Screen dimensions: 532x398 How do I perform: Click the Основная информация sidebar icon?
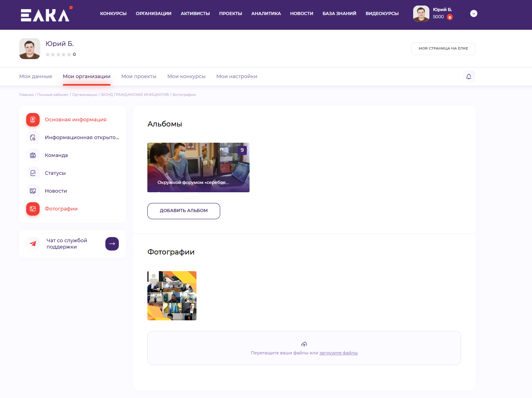pyautogui.click(x=33, y=120)
